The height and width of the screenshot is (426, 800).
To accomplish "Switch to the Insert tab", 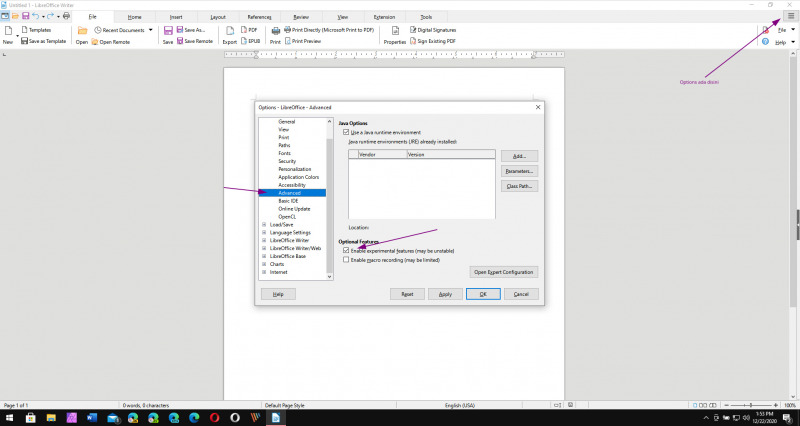I will [176, 17].
